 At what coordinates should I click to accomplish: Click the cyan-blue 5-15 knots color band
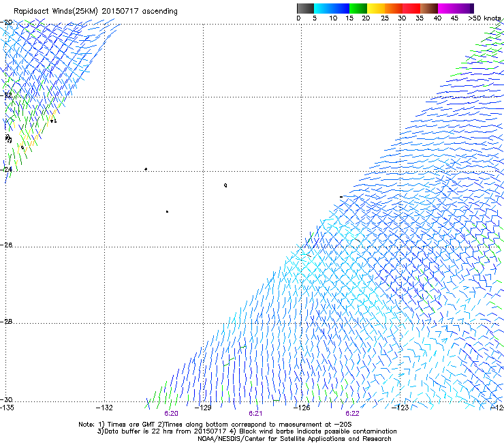[332, 8]
